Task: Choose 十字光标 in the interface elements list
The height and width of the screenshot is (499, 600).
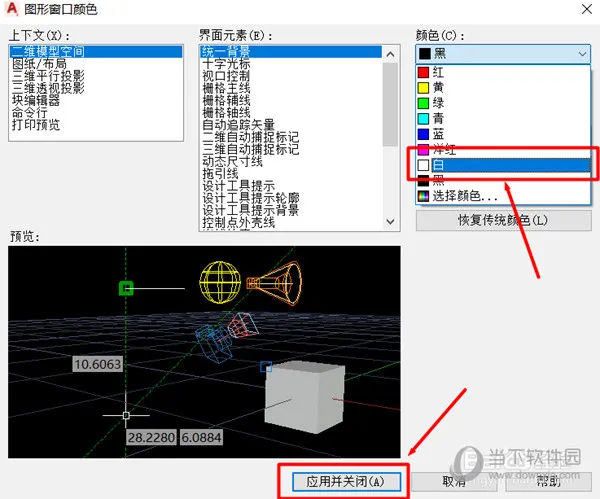Action: [x=227, y=63]
